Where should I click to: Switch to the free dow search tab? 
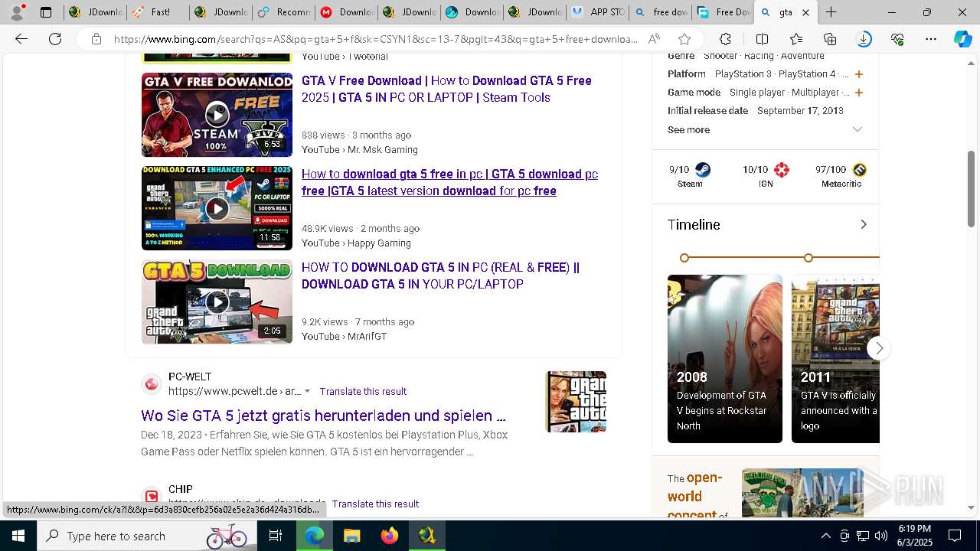(x=660, y=12)
